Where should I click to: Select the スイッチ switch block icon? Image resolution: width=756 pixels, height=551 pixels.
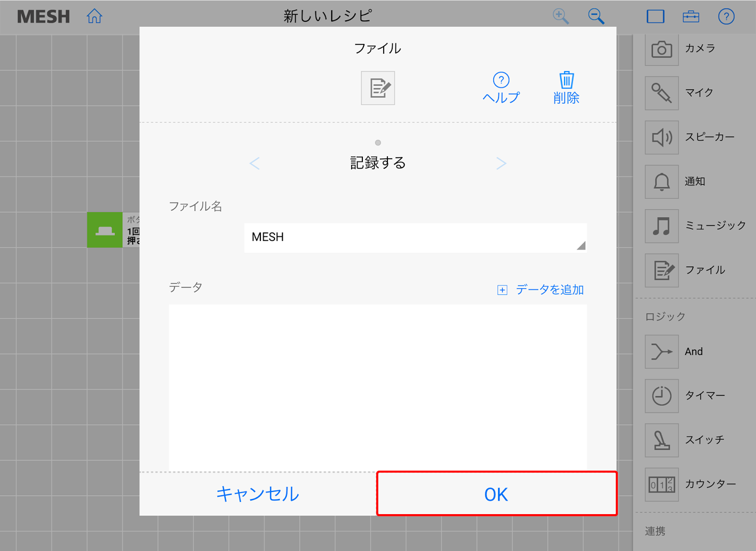(661, 440)
